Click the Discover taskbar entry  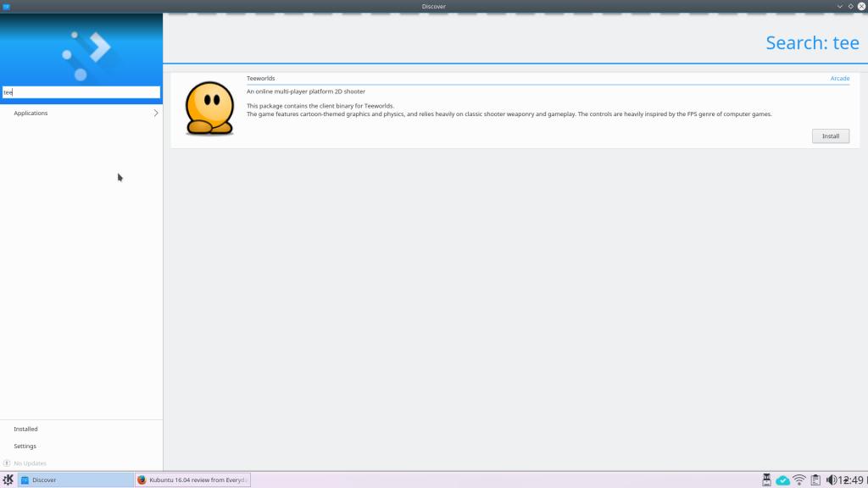pos(75,480)
